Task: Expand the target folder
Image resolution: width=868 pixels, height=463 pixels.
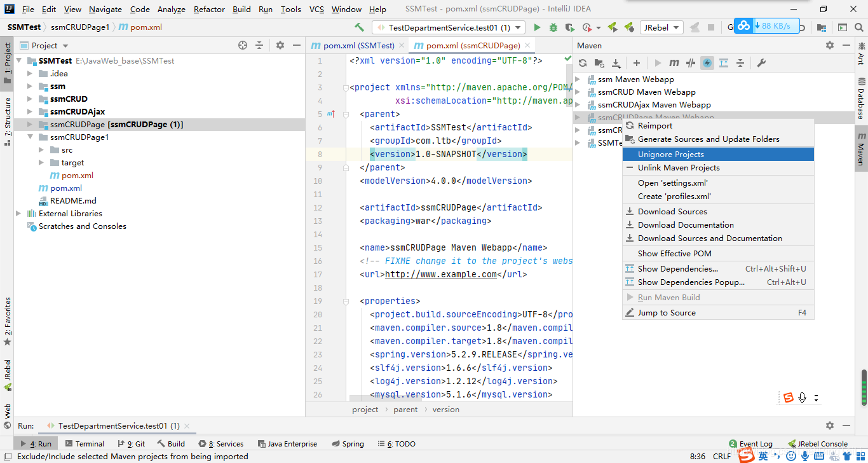Action: click(41, 163)
